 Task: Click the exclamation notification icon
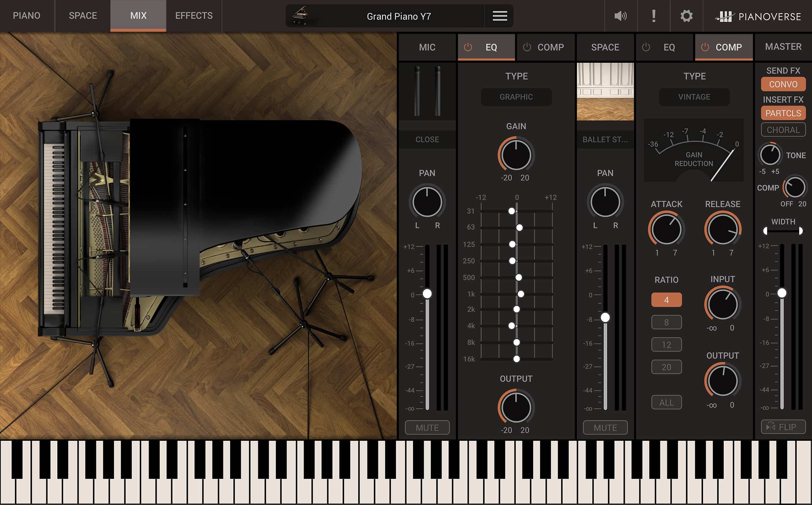654,16
